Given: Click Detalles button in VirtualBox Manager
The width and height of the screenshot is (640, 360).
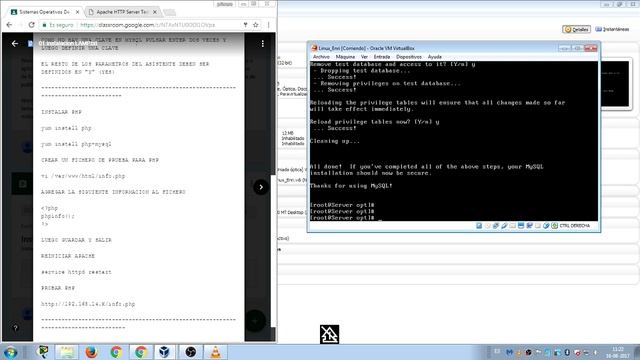Looking at the screenshot, I should point(576,29).
